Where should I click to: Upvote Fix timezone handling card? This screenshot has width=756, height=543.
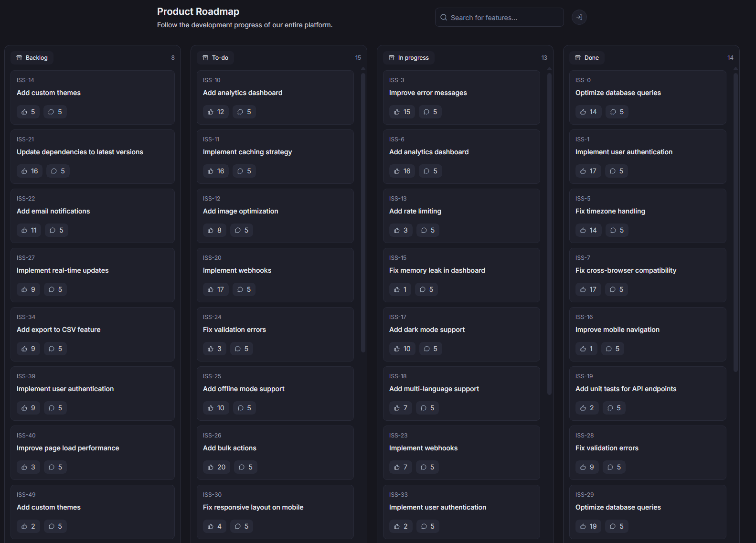coord(588,230)
